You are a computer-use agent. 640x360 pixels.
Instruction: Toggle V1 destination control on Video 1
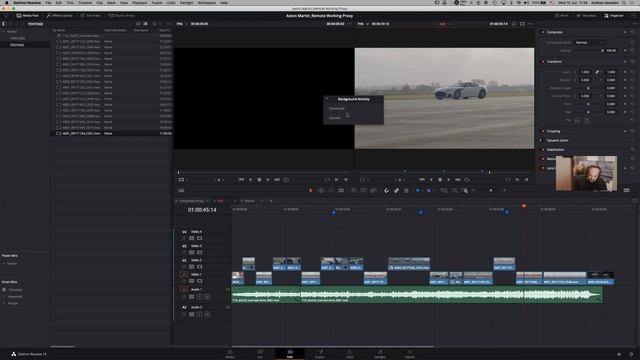[184, 275]
